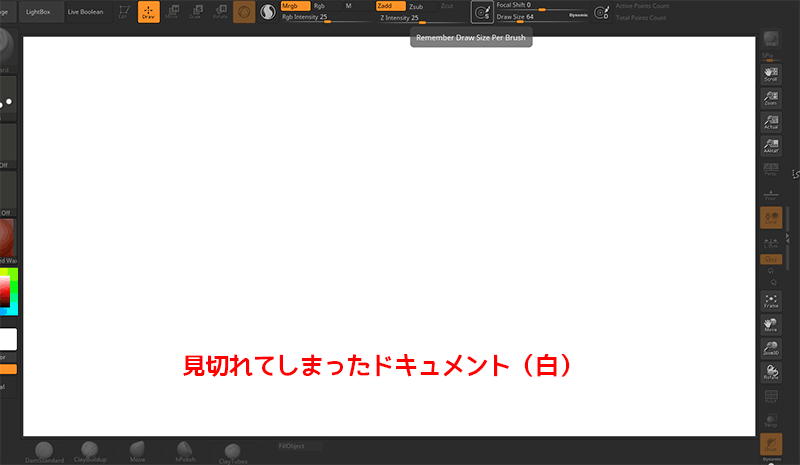800x465 pixels.
Task: Select the ClayBuildup brush at bottom
Action: [90, 452]
